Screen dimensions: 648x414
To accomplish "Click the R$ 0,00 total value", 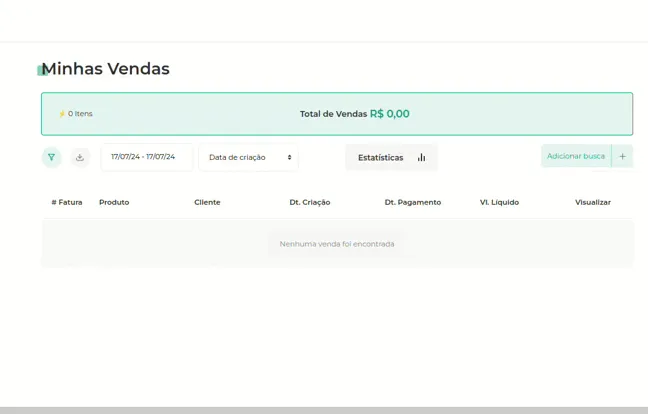I will coord(390,114).
